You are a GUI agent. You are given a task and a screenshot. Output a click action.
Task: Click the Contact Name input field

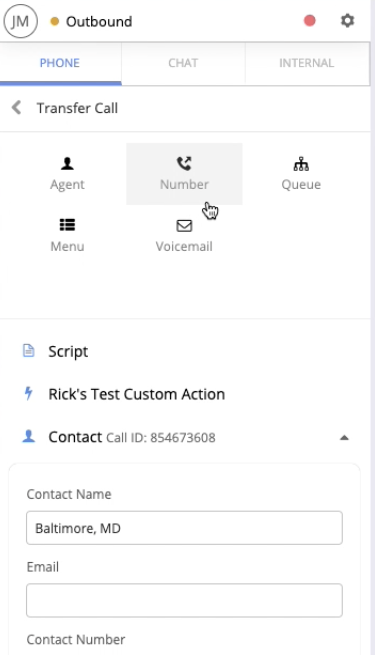pos(184,528)
